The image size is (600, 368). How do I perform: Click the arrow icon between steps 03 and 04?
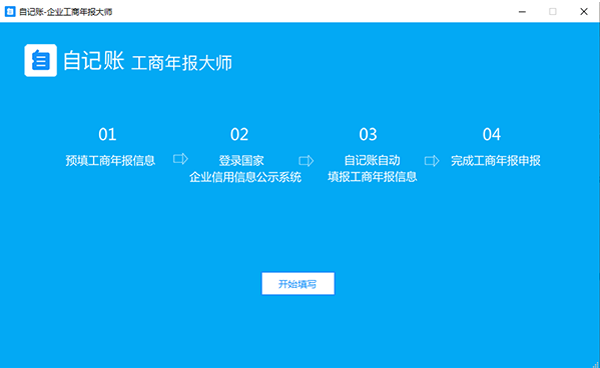pos(432,161)
